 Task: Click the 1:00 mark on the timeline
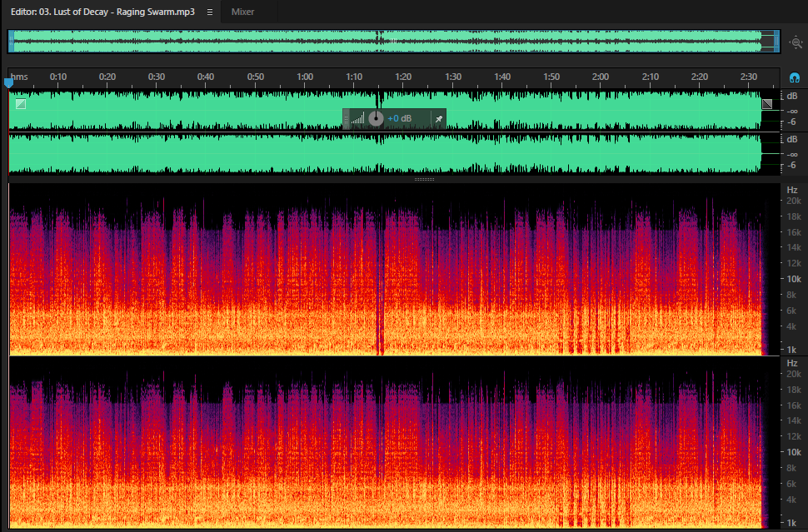[305, 77]
